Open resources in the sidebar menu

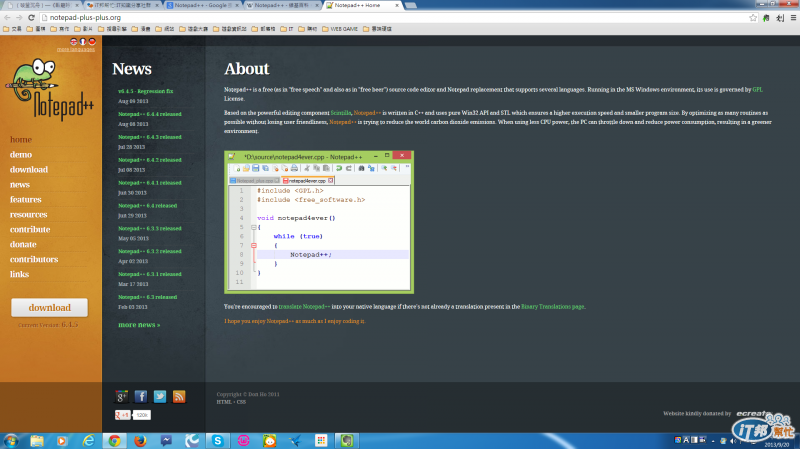tap(29, 214)
